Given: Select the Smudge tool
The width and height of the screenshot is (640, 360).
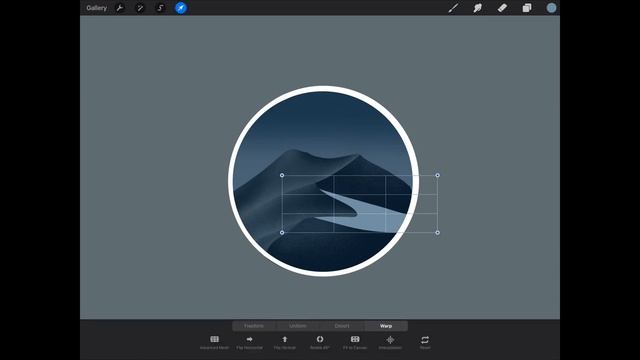Looking at the screenshot, I should pos(478,8).
